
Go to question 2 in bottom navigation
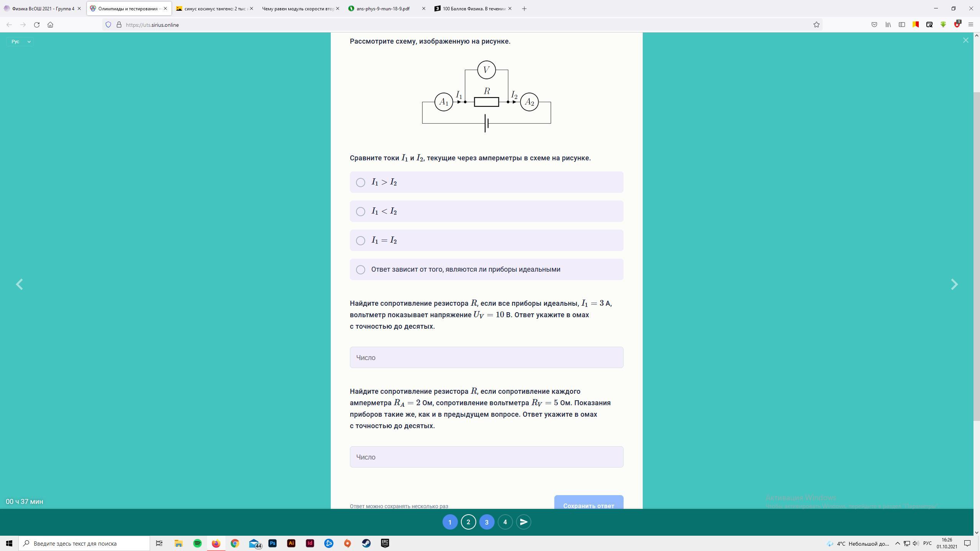point(468,522)
